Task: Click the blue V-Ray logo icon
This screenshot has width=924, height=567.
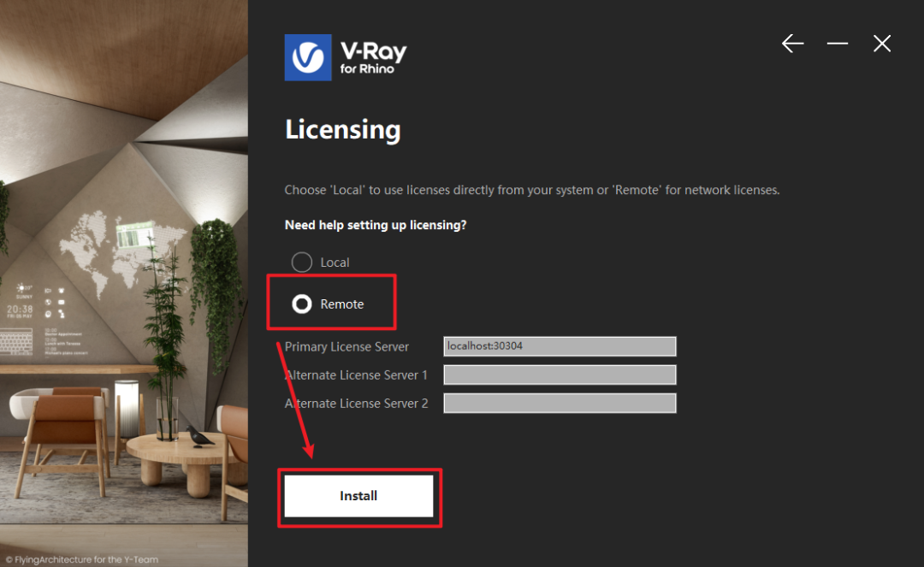Action: [x=308, y=57]
